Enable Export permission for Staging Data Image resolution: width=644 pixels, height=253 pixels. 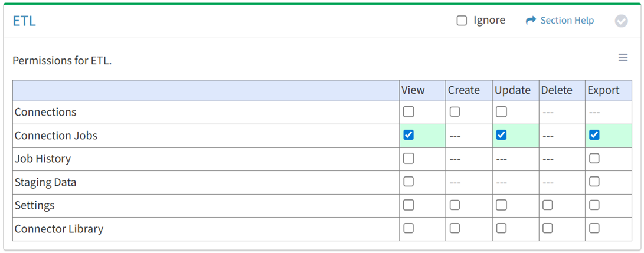pos(594,182)
